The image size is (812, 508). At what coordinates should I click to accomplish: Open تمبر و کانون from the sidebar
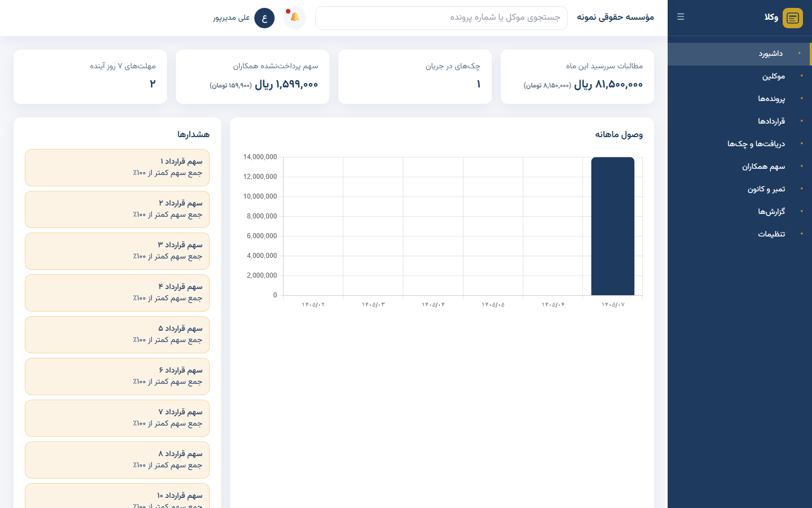(x=740, y=189)
